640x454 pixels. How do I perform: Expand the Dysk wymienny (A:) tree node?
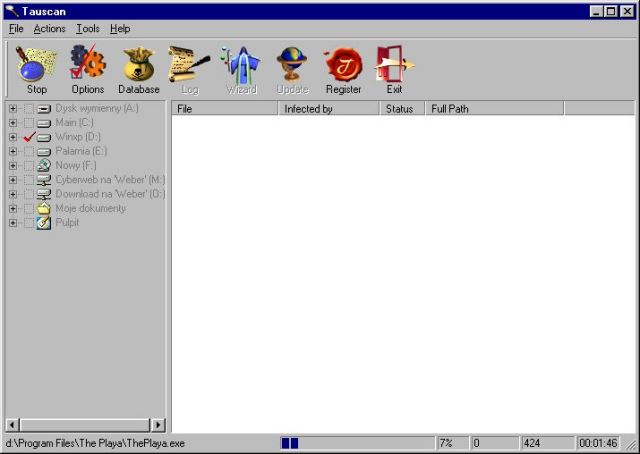point(13,109)
